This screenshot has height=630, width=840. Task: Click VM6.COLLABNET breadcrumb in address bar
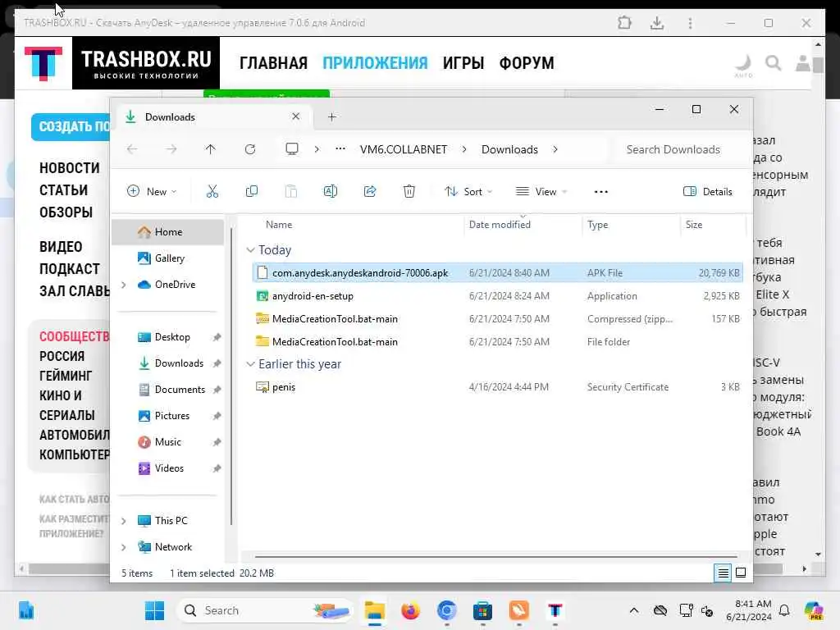(x=404, y=149)
